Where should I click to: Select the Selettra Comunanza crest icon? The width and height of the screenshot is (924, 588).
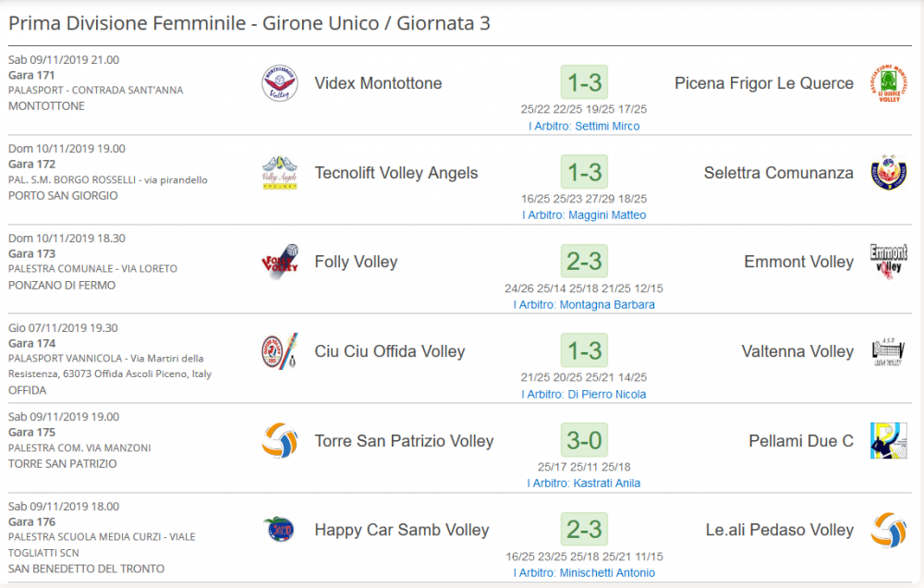889,172
